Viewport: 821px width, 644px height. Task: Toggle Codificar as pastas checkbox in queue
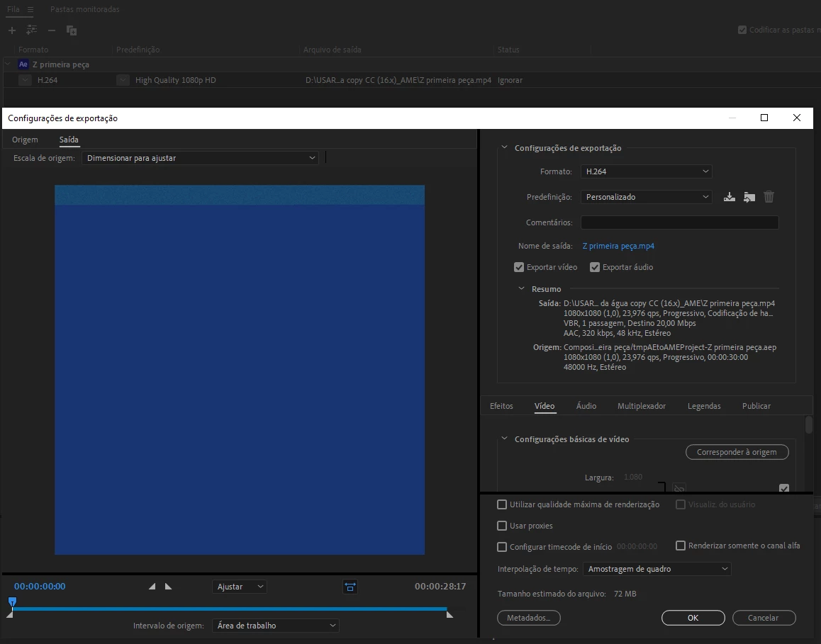point(742,30)
